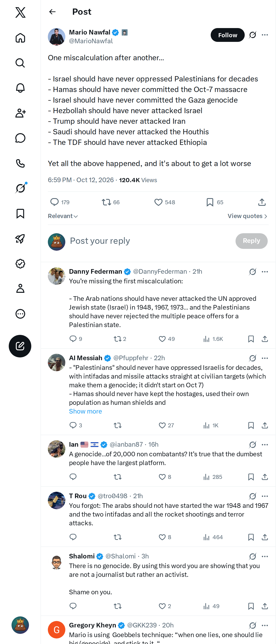The image size is (276, 644).
Task: Open View quotes link
Action: 247,216
